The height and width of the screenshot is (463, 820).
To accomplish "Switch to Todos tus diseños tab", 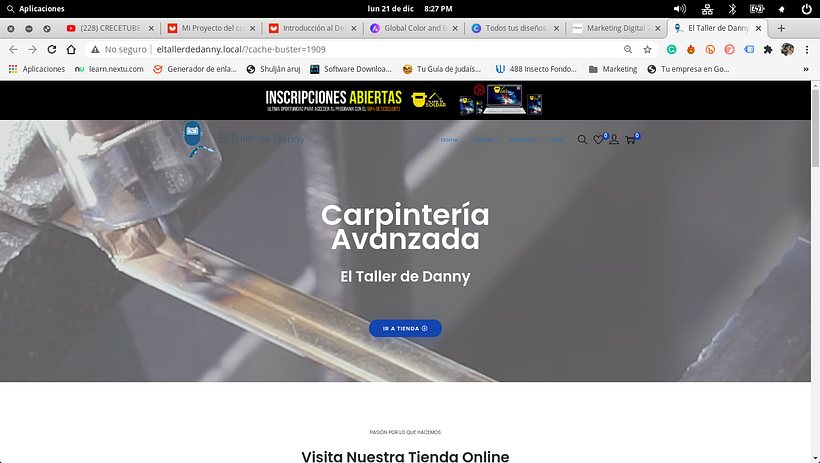I will pos(516,28).
